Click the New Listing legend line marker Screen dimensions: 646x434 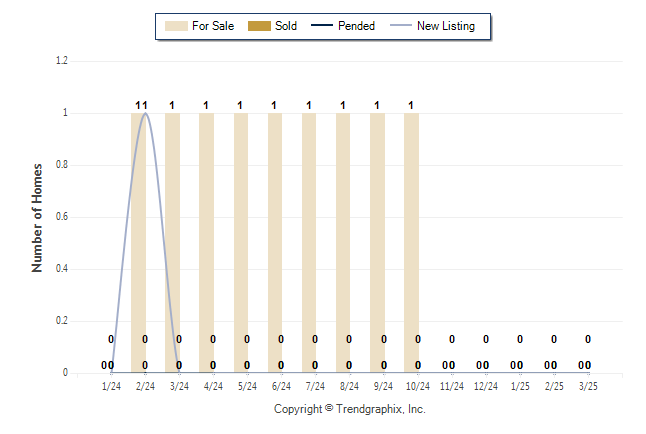pyautogui.click(x=400, y=26)
